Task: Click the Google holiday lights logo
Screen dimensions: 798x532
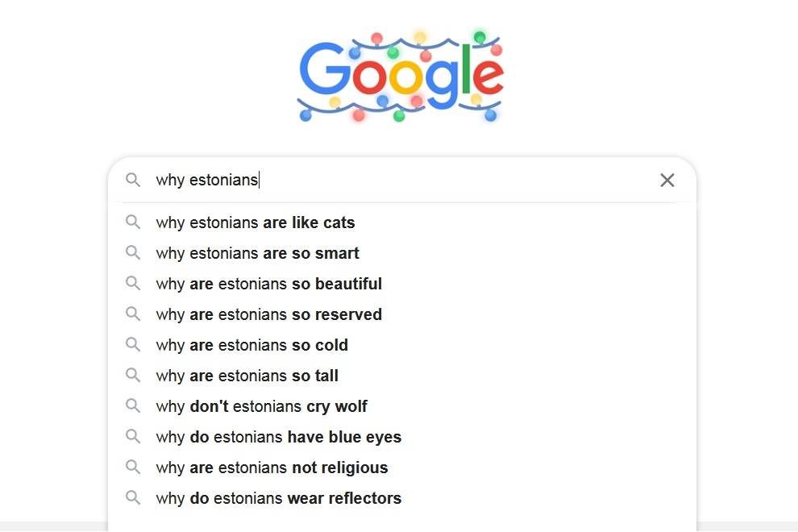Action: [x=401, y=77]
